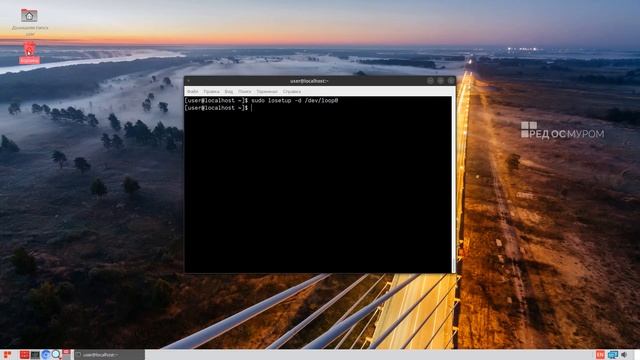Screen dimensions: 640x360
Task: Click the terminal window scrollbar
Action: point(453,184)
